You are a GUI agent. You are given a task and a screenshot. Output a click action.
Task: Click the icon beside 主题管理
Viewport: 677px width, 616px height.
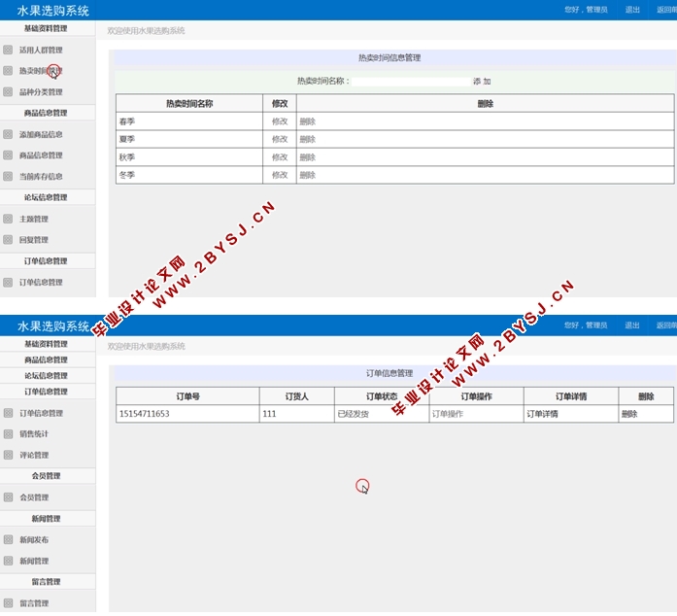coord(8,219)
